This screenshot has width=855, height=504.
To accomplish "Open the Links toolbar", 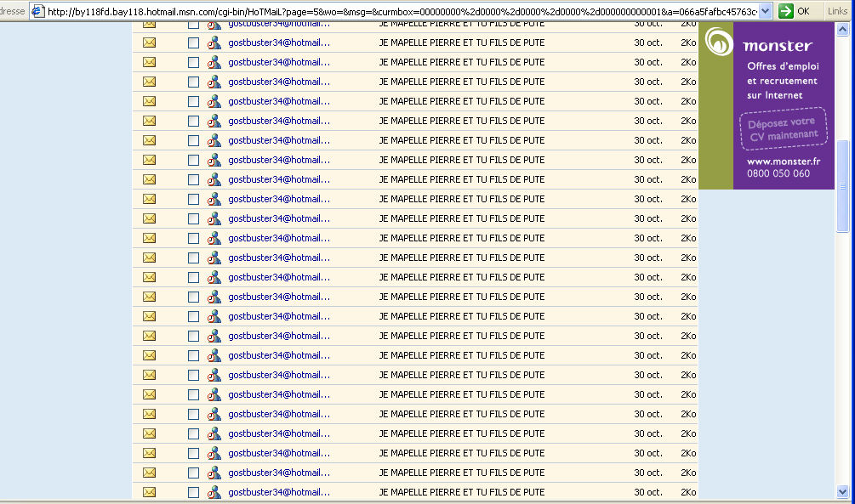I will (836, 11).
